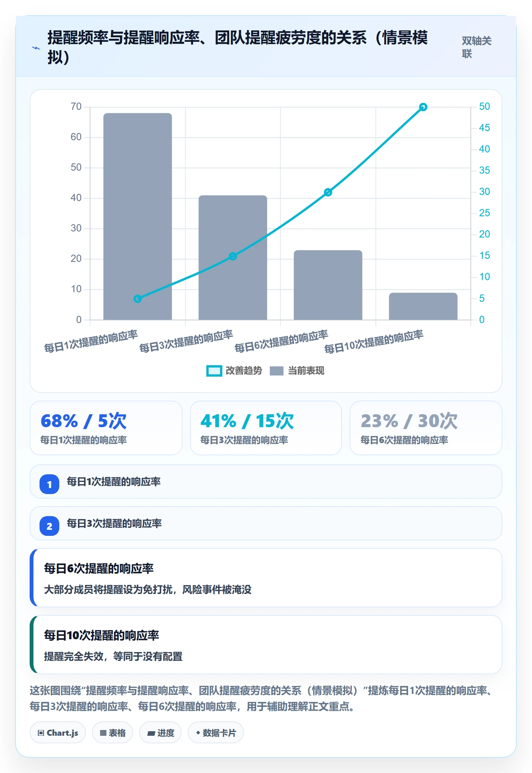Click the bar for 每日1次提醒的响应率
The image size is (532, 773).
[x=138, y=216]
